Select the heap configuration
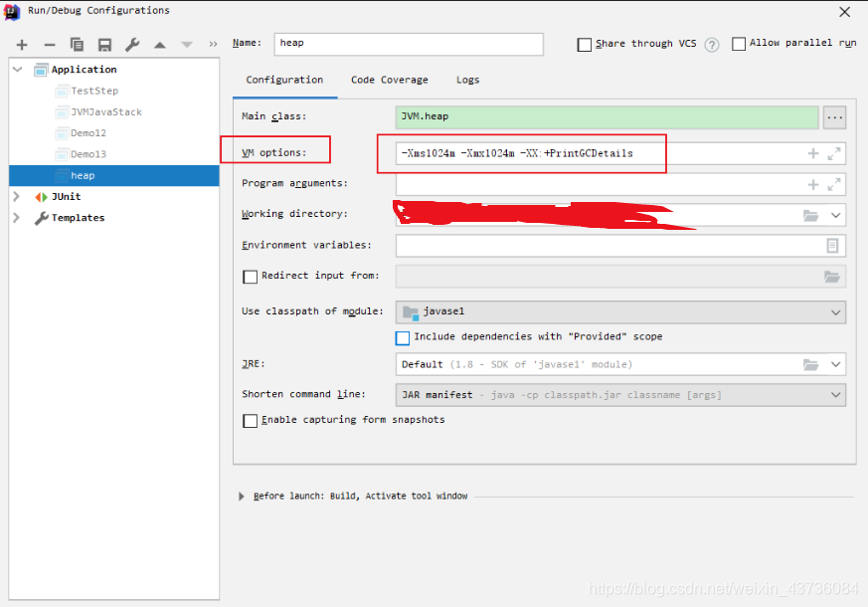This screenshot has height=607, width=868. [114, 175]
